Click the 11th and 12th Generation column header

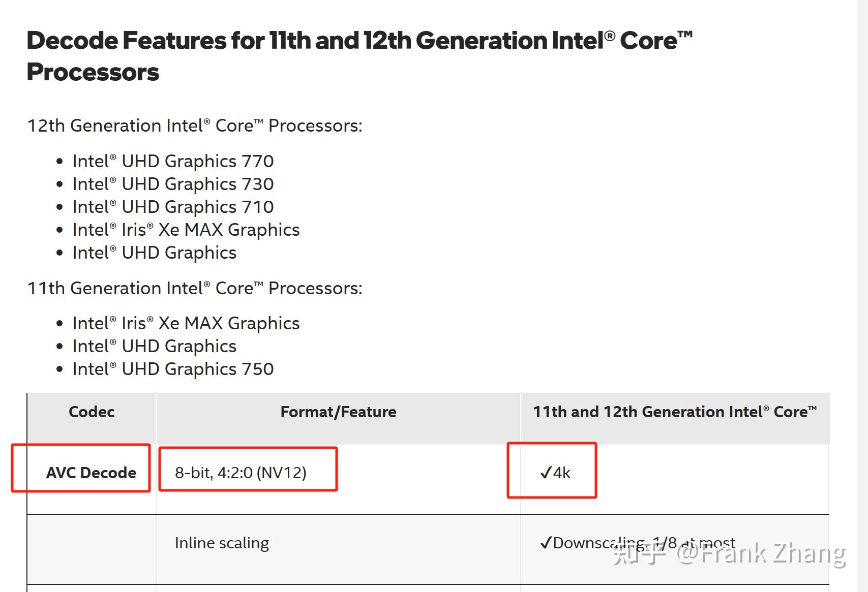[x=675, y=412]
